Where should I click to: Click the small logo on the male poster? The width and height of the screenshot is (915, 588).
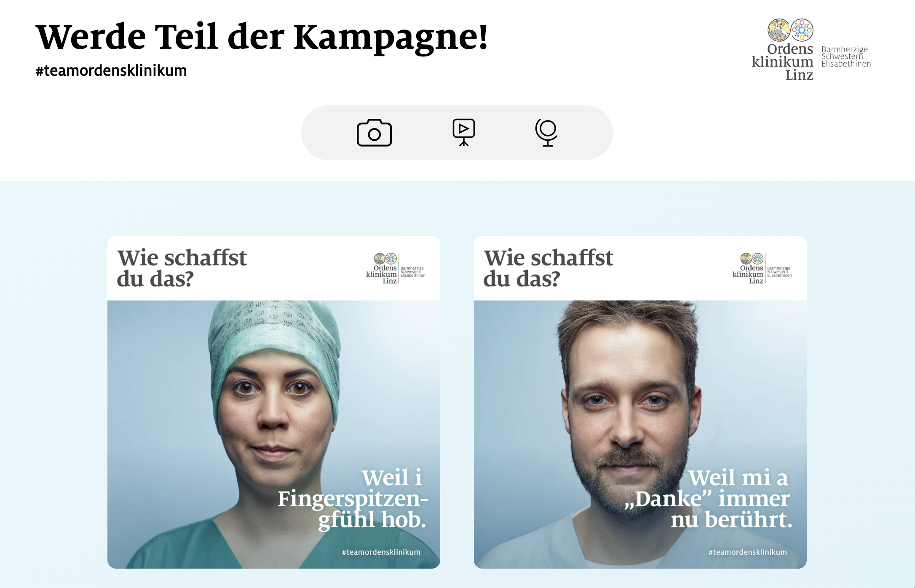click(x=762, y=268)
